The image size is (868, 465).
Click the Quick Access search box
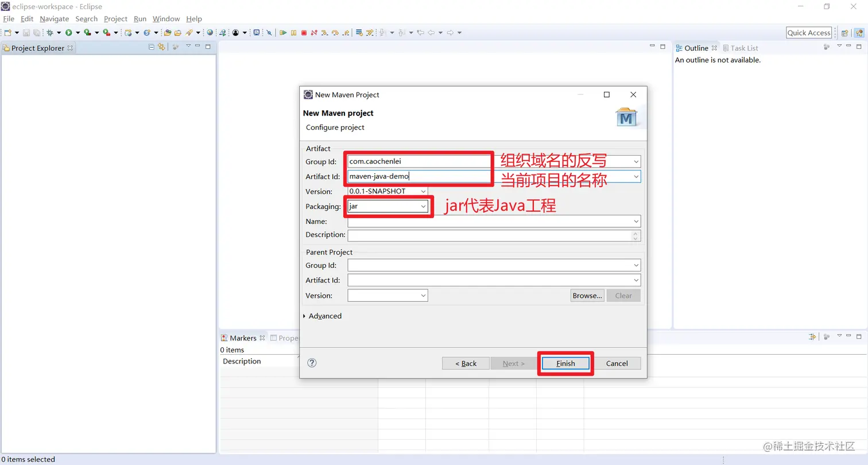click(809, 33)
